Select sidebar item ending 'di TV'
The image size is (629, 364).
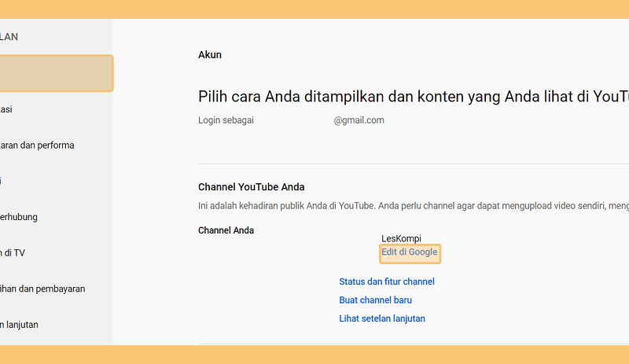click(13, 253)
